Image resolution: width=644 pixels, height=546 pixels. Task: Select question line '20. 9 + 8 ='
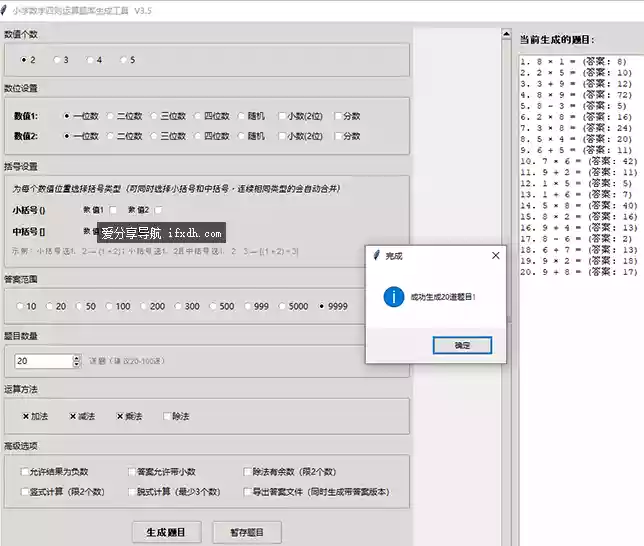click(x=579, y=272)
